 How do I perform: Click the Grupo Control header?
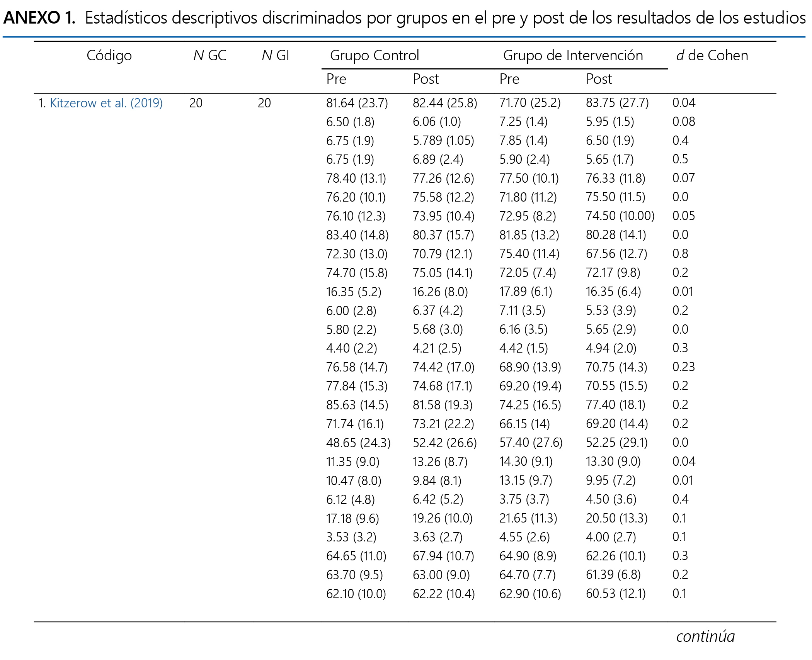point(375,56)
